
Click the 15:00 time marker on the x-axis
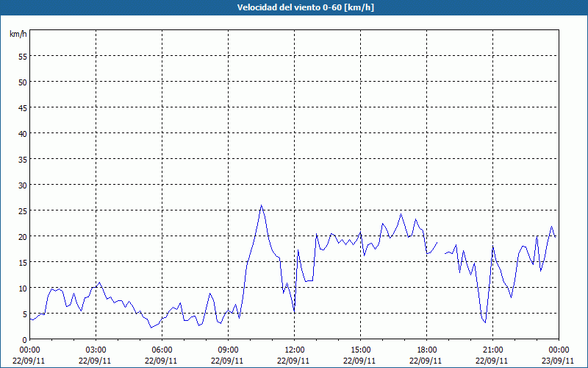[x=360, y=350]
